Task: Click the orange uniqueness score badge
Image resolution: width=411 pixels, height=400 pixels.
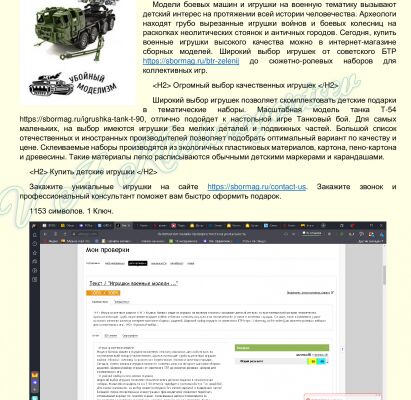Action: pyautogui.click(x=103, y=293)
